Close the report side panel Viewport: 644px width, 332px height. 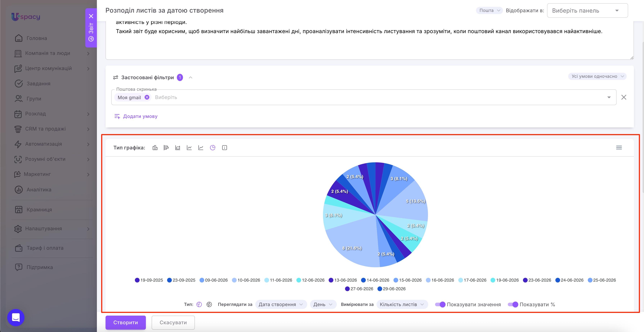(x=91, y=16)
